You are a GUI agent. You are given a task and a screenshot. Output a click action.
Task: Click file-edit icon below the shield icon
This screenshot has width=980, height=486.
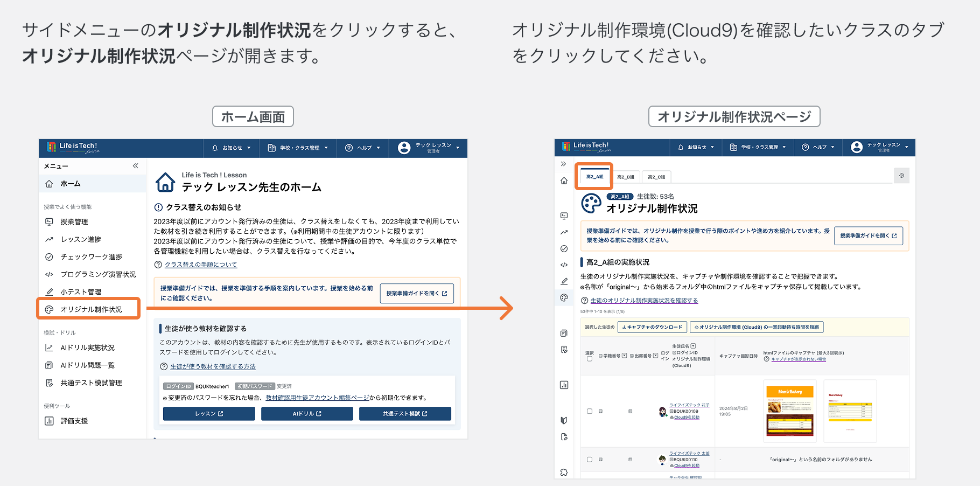tap(564, 437)
